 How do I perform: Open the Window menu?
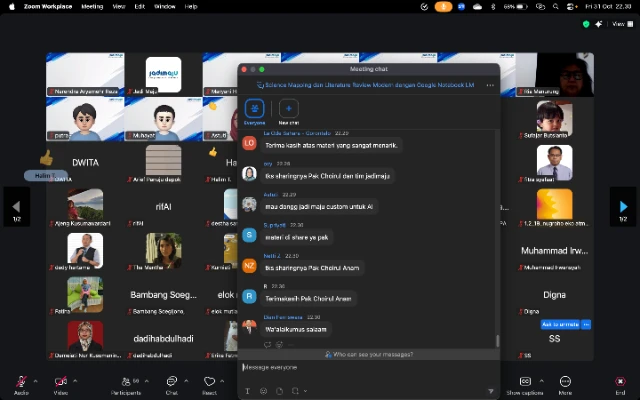pyautogui.click(x=164, y=7)
